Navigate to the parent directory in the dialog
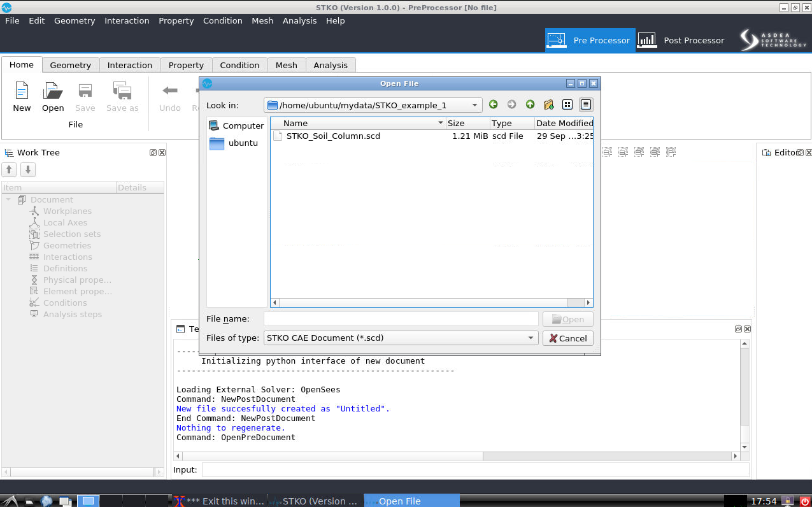 (530, 104)
